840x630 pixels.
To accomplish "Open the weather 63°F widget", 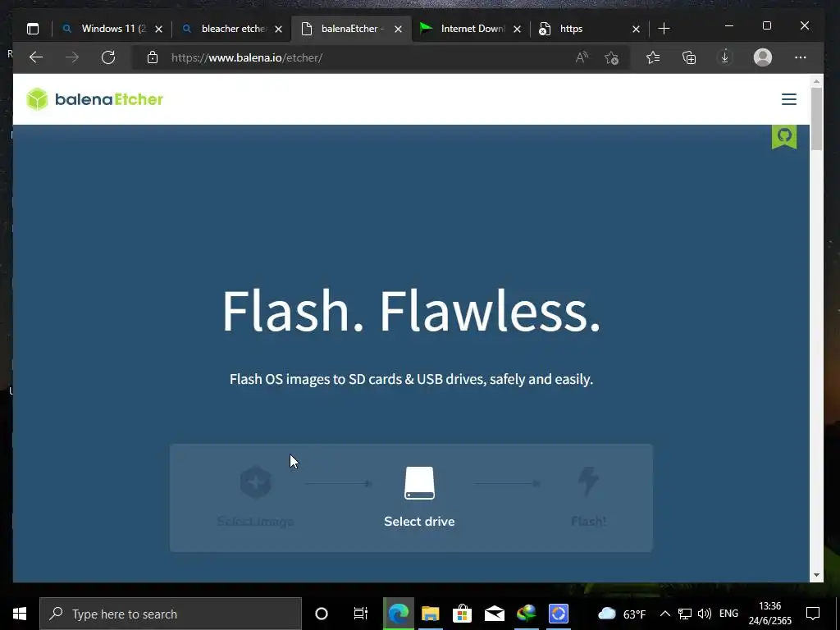I will [x=622, y=614].
